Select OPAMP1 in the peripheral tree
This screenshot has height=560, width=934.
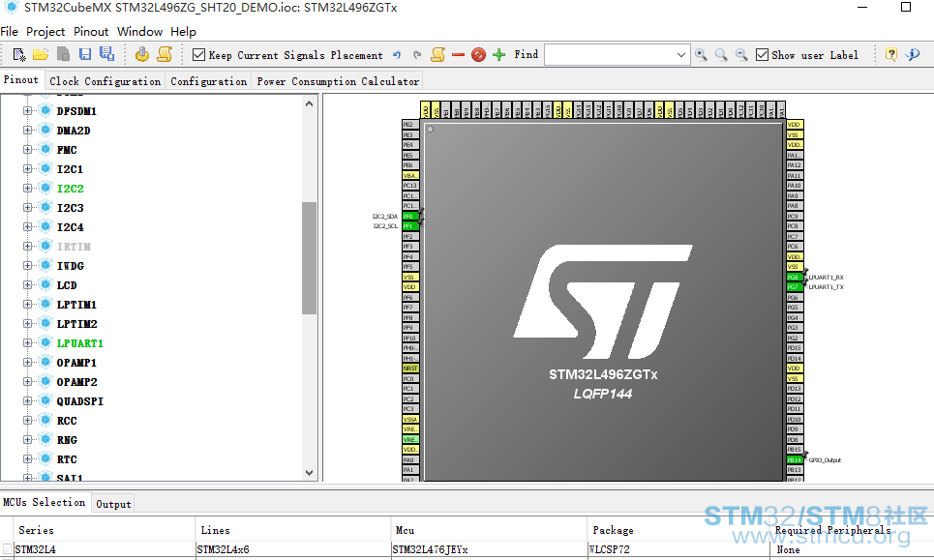pyautogui.click(x=76, y=363)
